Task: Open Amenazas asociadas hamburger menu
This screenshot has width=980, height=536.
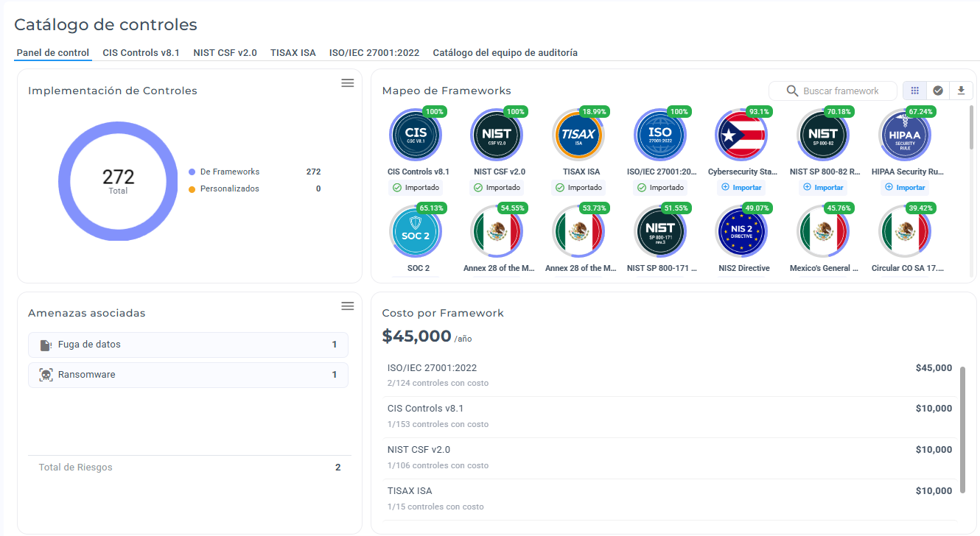Action: click(348, 306)
